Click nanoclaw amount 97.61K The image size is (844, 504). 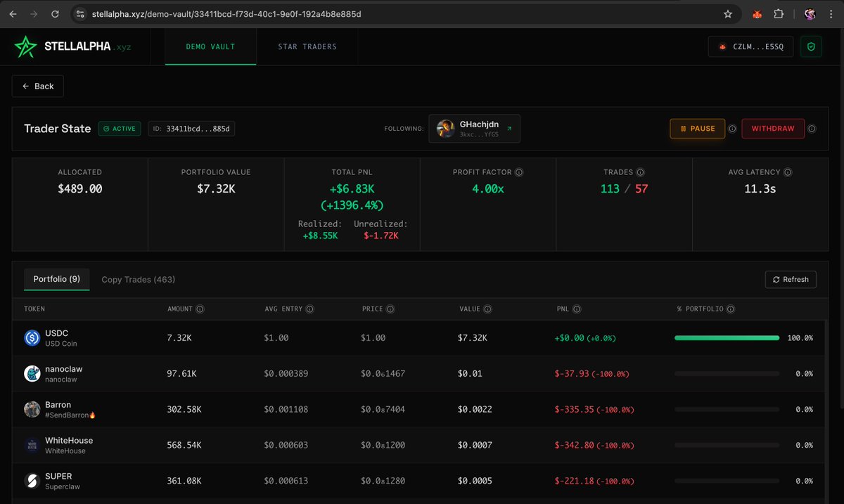pyautogui.click(x=182, y=374)
